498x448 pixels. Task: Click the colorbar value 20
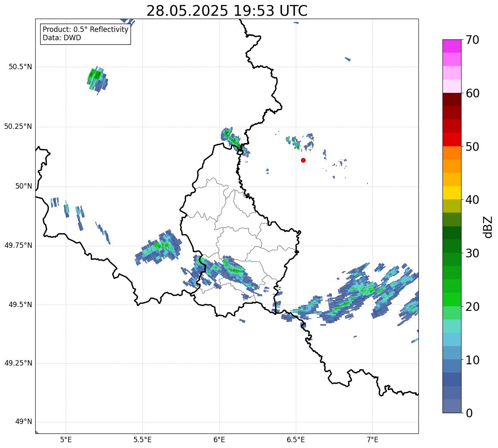coord(472,307)
